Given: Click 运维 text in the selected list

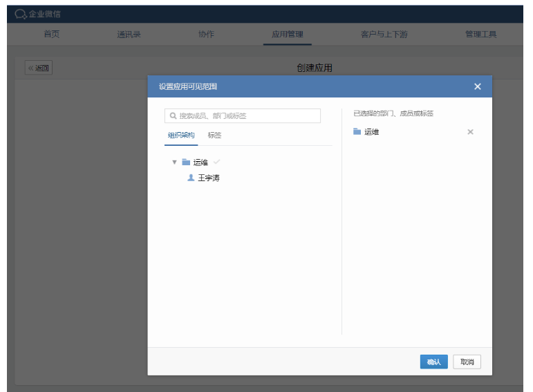Looking at the screenshot, I should point(371,131).
